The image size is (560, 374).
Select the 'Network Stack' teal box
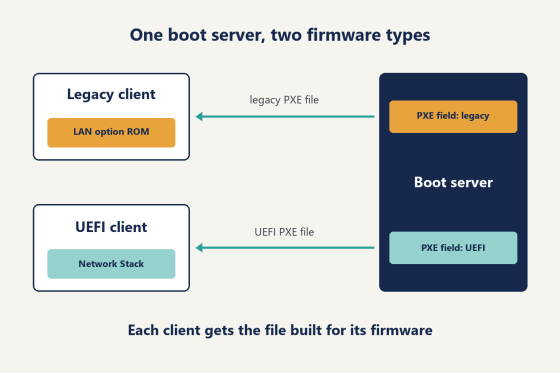click(111, 264)
